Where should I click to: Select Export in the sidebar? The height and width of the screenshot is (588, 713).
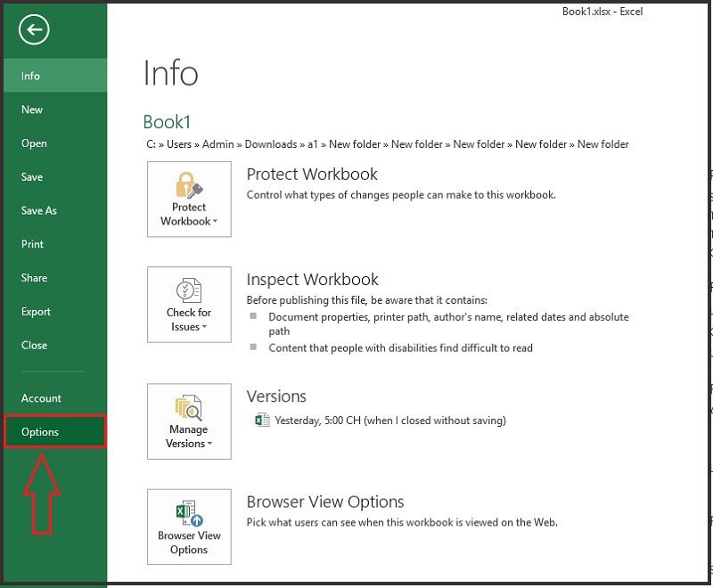pyautogui.click(x=55, y=312)
